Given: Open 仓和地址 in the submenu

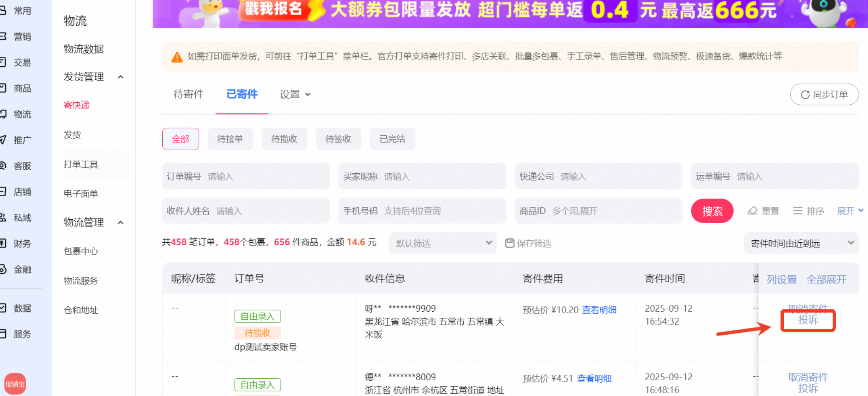Looking at the screenshot, I should [81, 310].
